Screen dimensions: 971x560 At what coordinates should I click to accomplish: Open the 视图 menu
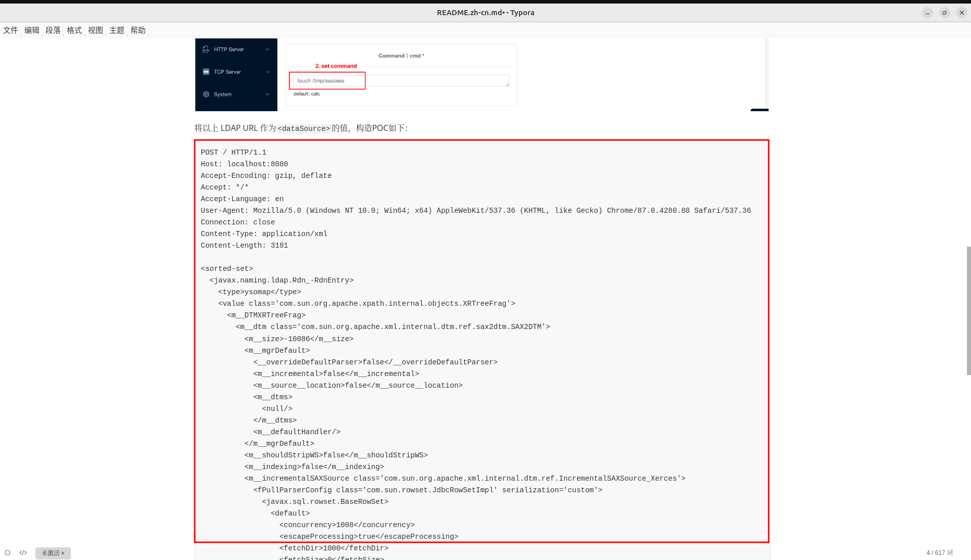point(96,30)
